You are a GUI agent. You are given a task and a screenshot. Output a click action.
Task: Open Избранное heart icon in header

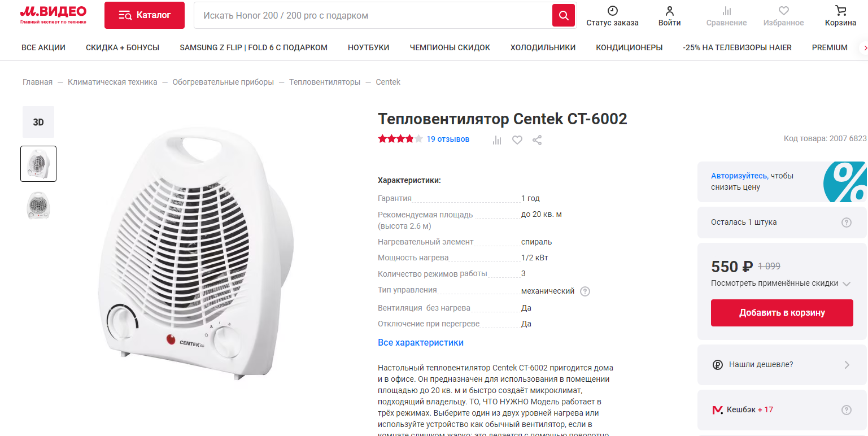(x=783, y=11)
